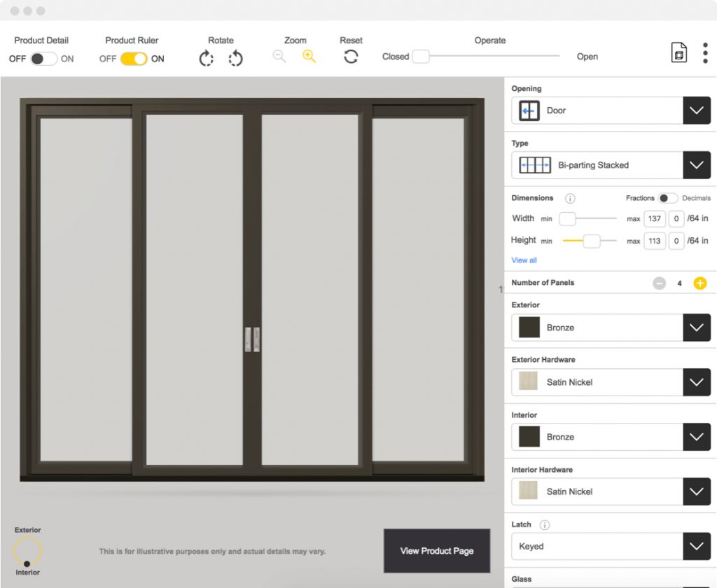Increase Number of Panels with plus button
Image resolution: width=717 pixels, height=588 pixels.
point(699,283)
